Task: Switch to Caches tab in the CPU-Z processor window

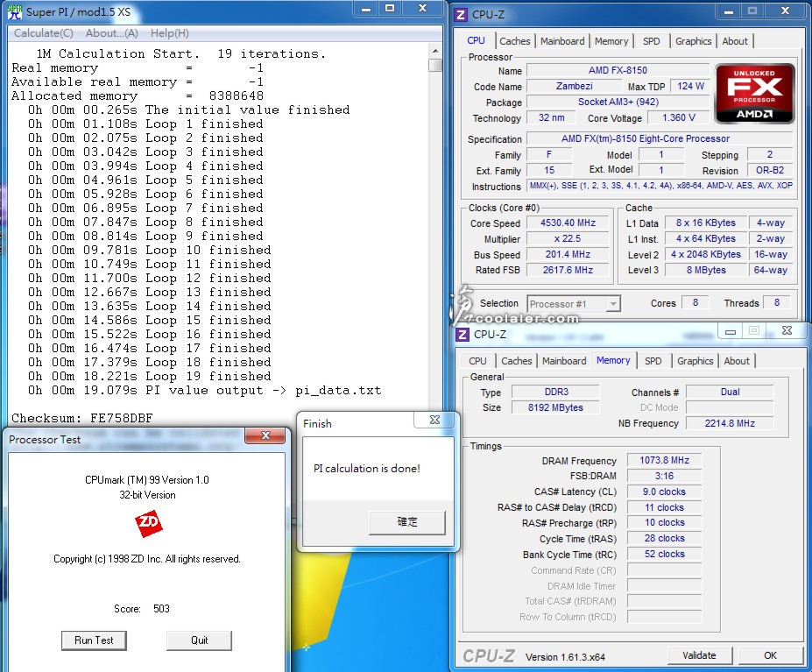Action: 515,41
